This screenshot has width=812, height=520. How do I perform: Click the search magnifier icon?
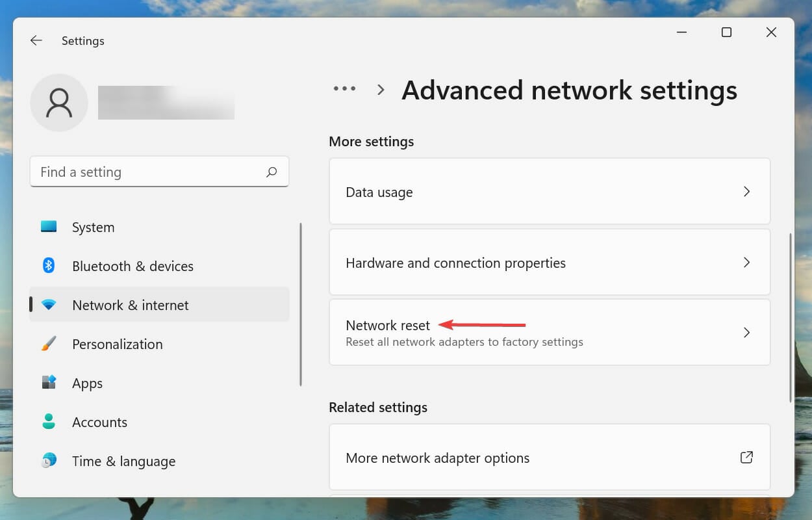click(x=272, y=172)
